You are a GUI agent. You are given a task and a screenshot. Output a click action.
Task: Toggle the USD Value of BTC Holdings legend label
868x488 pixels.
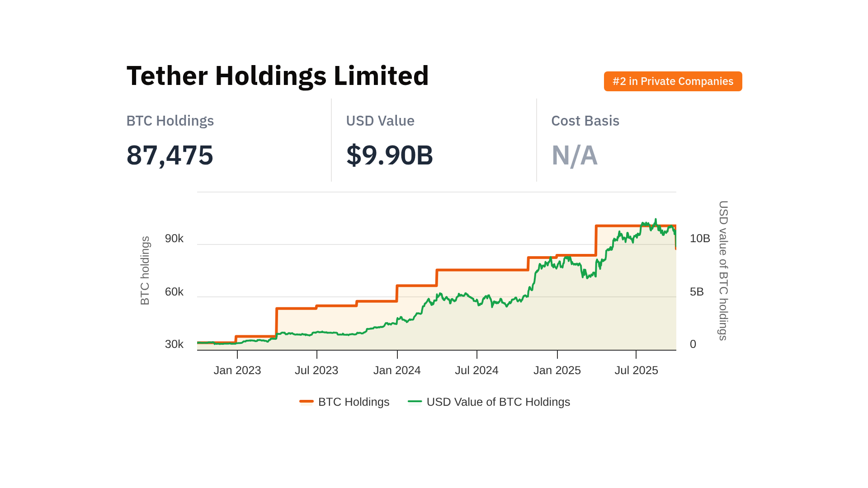tap(498, 402)
